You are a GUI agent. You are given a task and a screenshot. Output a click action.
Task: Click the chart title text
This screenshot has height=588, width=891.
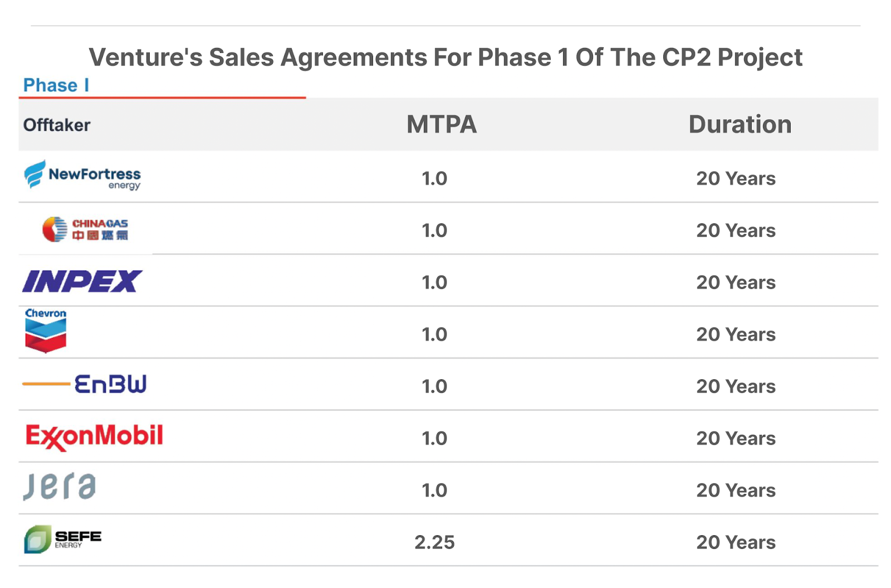tap(445, 57)
